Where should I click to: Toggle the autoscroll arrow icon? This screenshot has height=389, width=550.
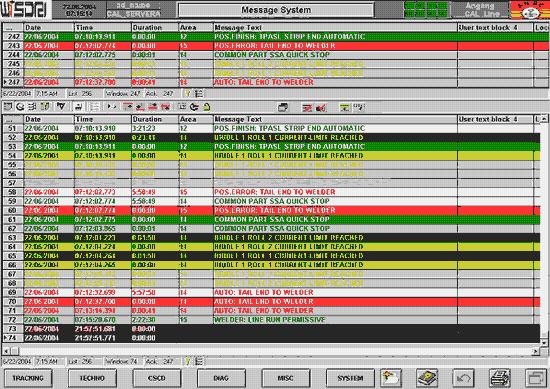click(112, 107)
